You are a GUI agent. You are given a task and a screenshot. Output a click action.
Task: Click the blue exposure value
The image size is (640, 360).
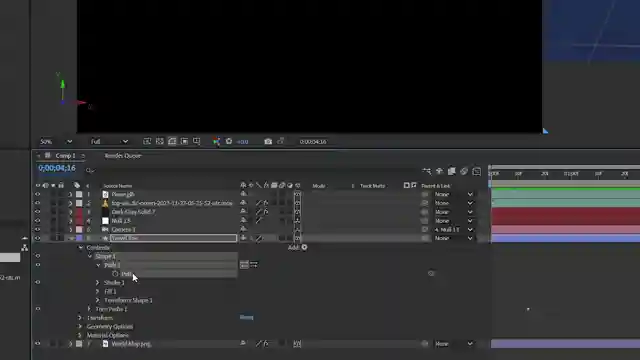[x=242, y=142]
